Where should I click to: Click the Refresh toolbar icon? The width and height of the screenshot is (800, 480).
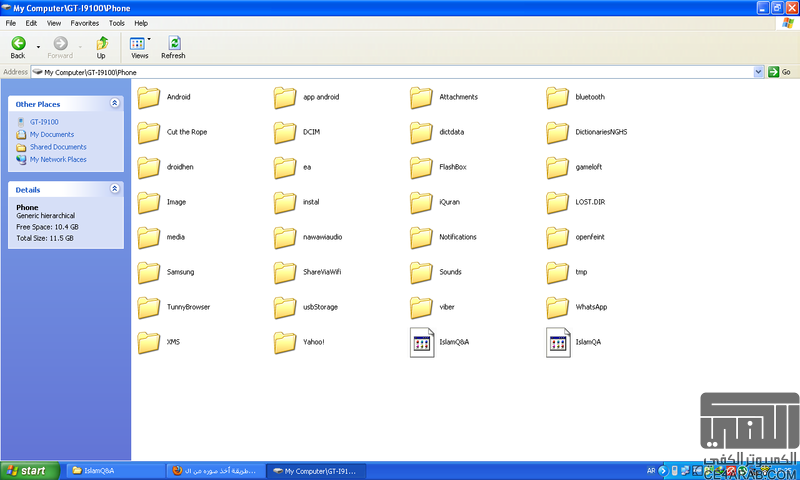[174, 43]
